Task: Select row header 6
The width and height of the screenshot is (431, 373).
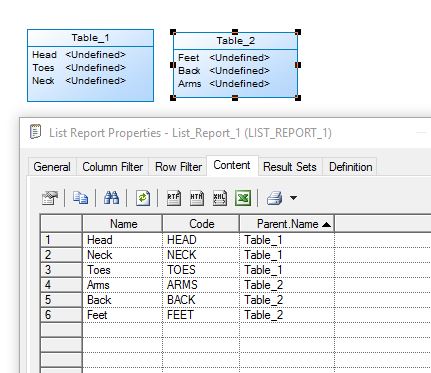Action: 61,315
